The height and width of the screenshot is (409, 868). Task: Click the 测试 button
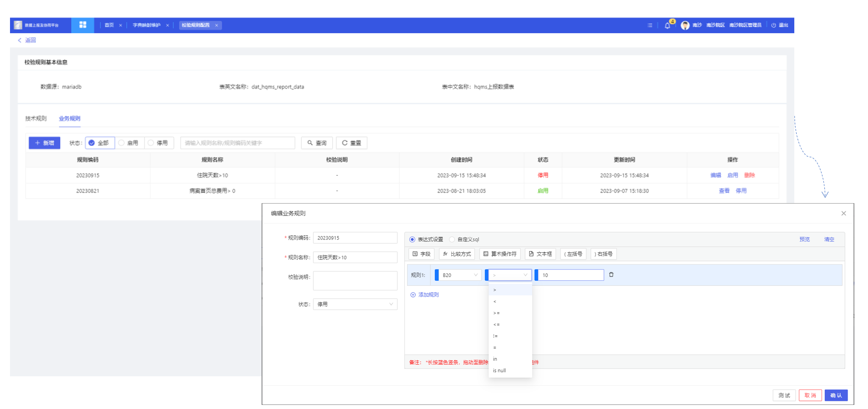784,395
